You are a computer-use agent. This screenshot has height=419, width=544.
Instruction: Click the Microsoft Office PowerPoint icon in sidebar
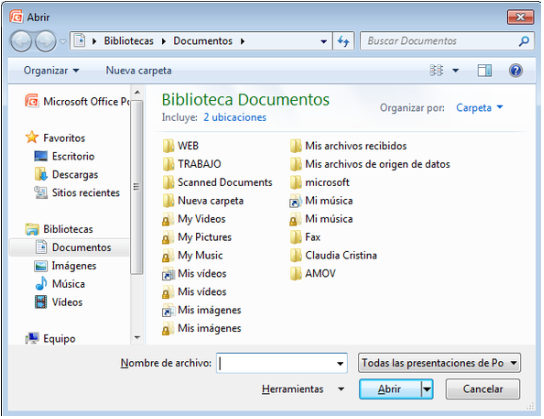[32, 101]
